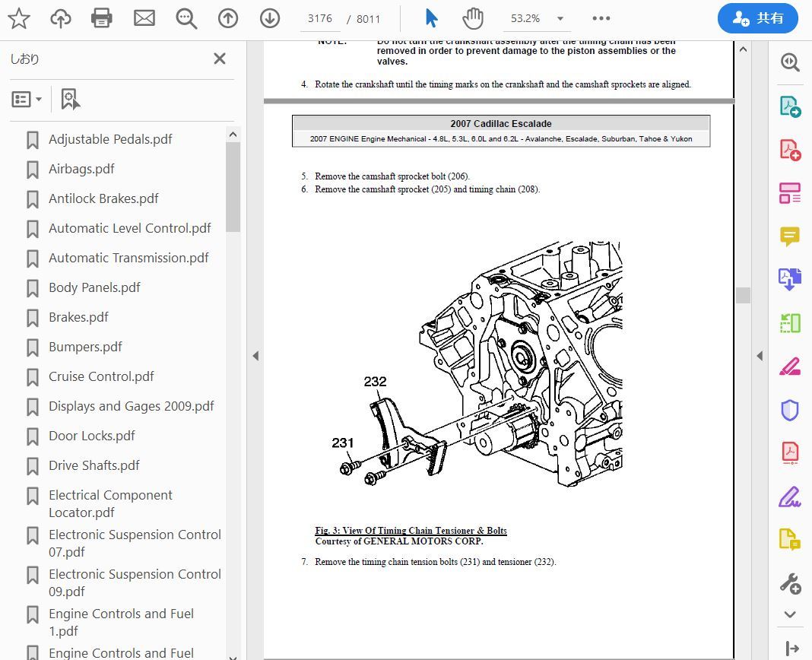Click the star bookmark icon

tap(19, 19)
